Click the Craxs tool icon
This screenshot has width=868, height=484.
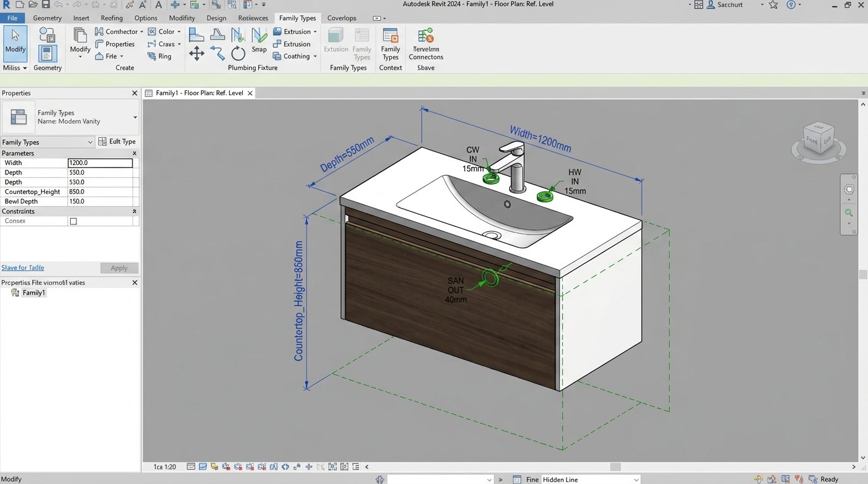click(x=152, y=44)
